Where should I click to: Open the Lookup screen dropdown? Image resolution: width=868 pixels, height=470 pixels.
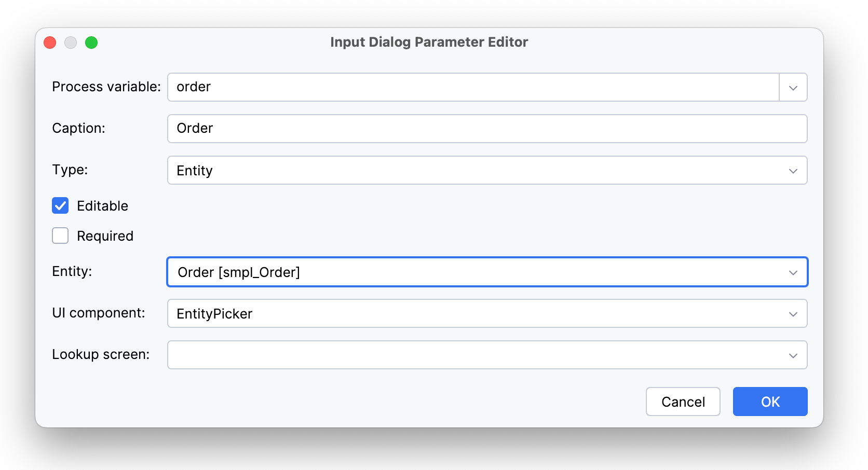[486, 355]
